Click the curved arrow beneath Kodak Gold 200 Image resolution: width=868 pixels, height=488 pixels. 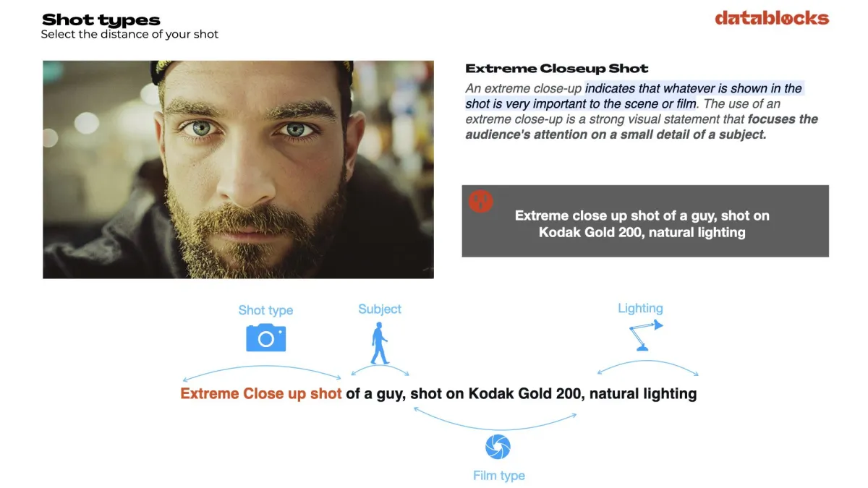pyautogui.click(x=495, y=419)
